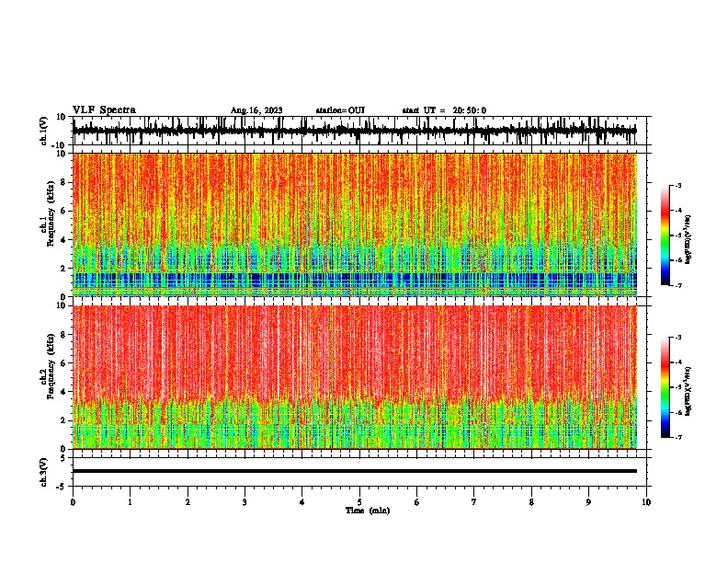Click time axis tick label "5"
Viewport: 728px width, 563px height.
[x=359, y=502]
